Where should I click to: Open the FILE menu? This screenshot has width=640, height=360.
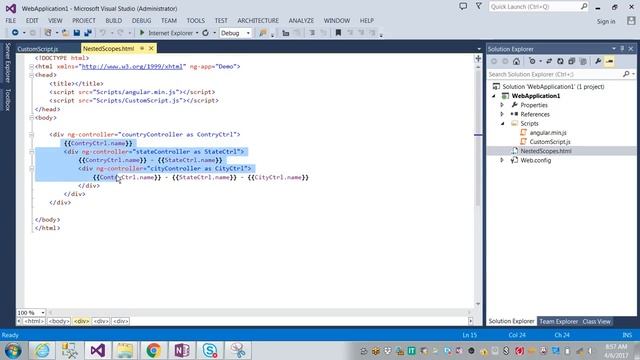point(11,20)
